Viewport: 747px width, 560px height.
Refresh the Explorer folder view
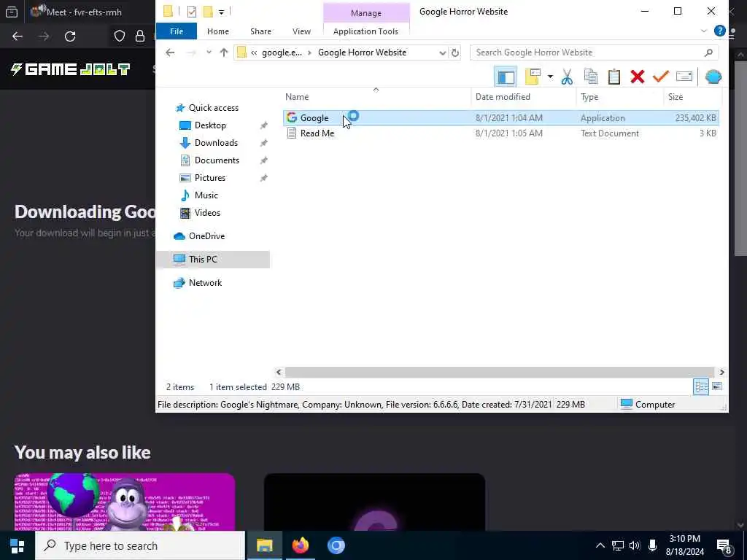click(x=455, y=52)
